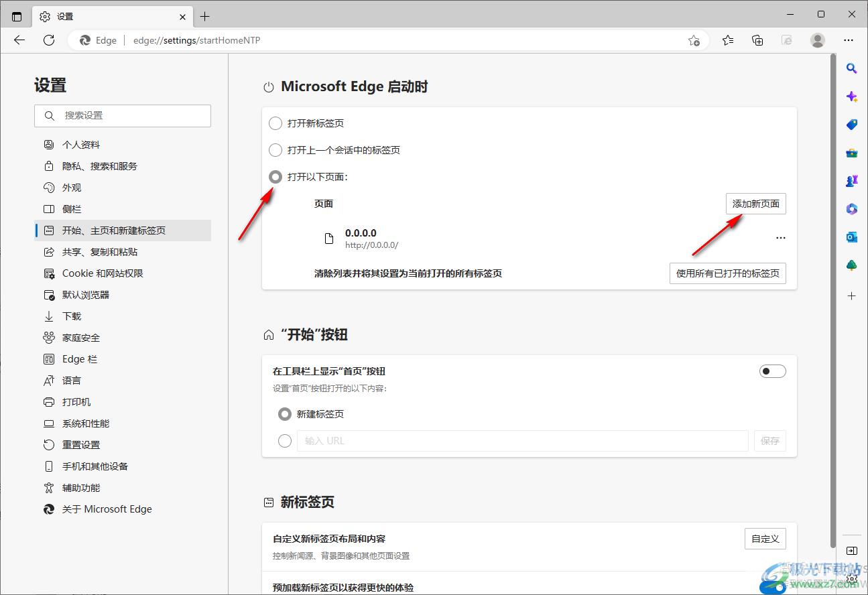Image resolution: width=868 pixels, height=595 pixels.
Task: Open 开始、主页和新建标签页 section
Action: tap(123, 230)
